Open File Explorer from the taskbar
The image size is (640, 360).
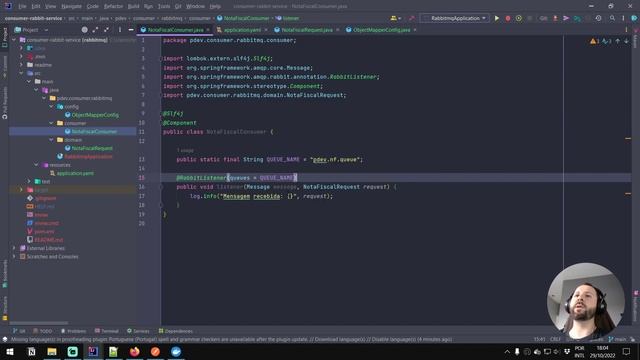point(52,351)
